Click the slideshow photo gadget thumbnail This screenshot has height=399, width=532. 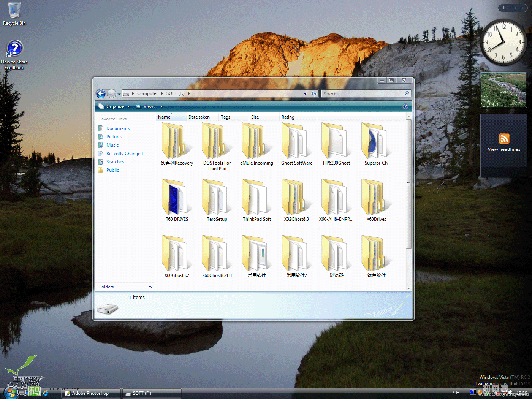coord(503,90)
